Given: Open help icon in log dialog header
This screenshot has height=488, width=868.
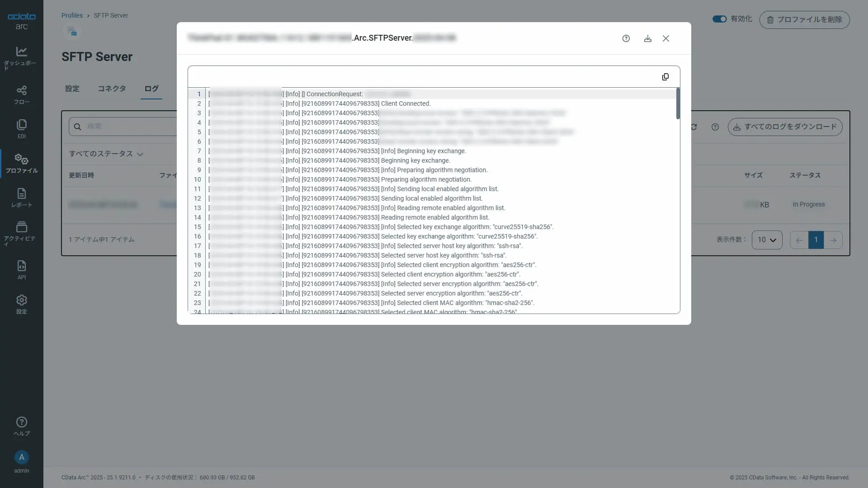Looking at the screenshot, I should (x=626, y=38).
